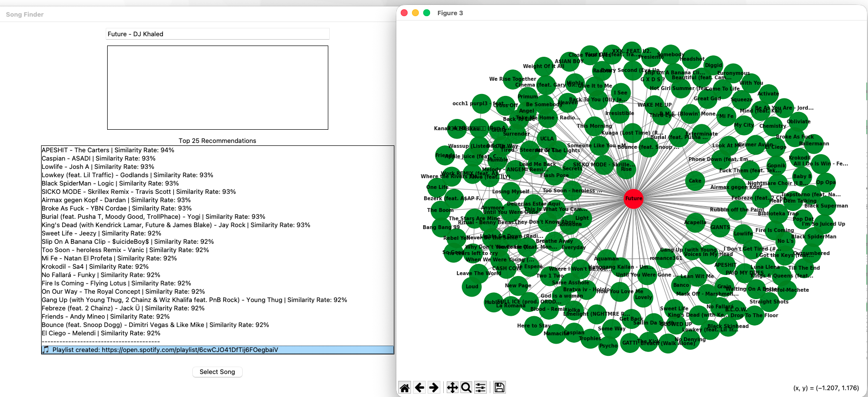
Task: Select Slip On A Banana Clip row
Action: (x=218, y=241)
